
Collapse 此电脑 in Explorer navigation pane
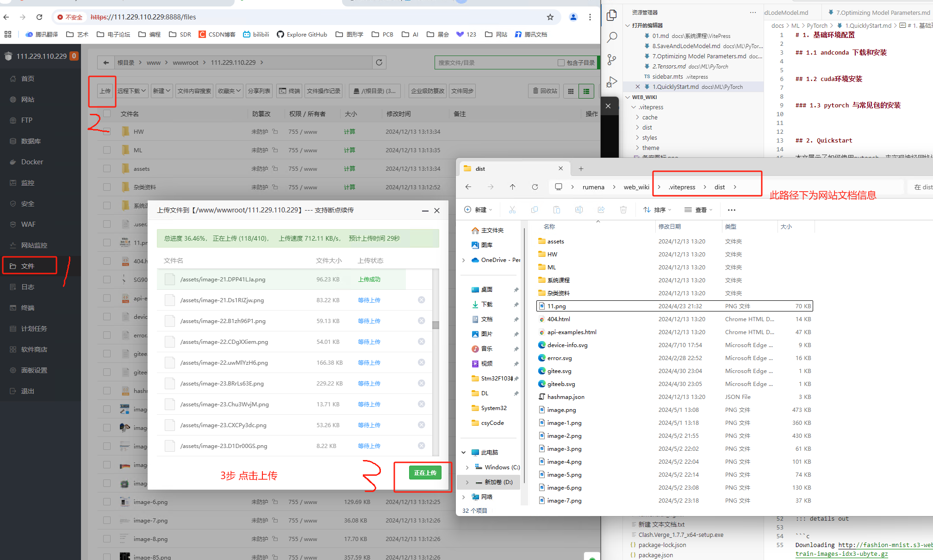463,452
